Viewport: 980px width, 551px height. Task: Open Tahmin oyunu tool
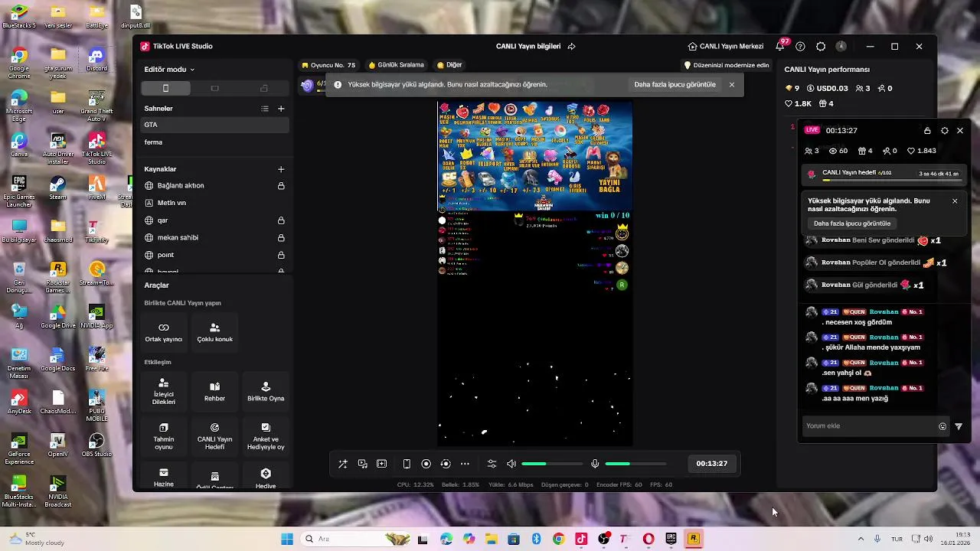(x=164, y=436)
